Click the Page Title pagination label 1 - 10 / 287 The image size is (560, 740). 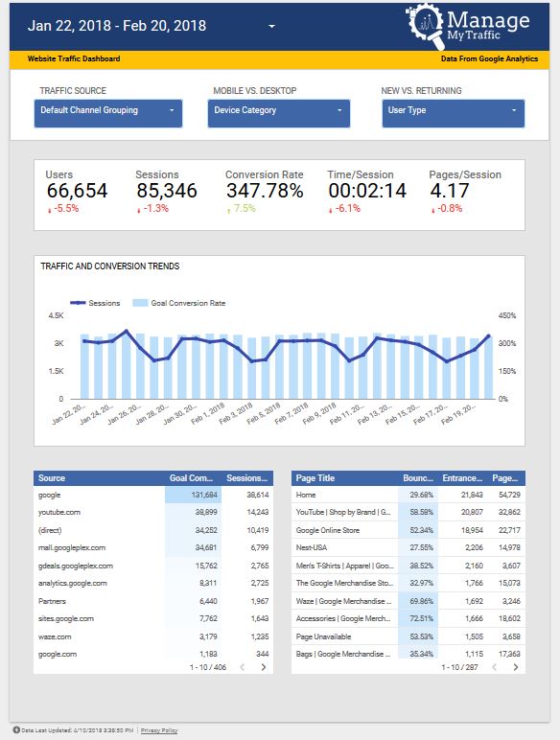pyautogui.click(x=460, y=667)
